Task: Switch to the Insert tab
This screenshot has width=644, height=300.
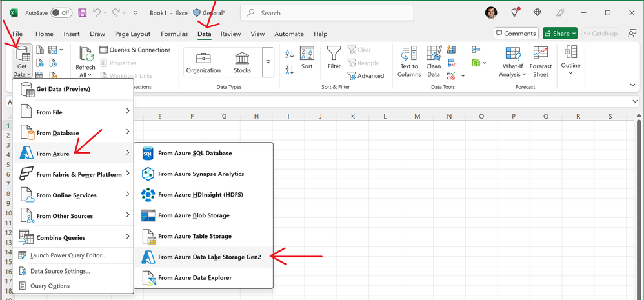Action: click(x=72, y=34)
